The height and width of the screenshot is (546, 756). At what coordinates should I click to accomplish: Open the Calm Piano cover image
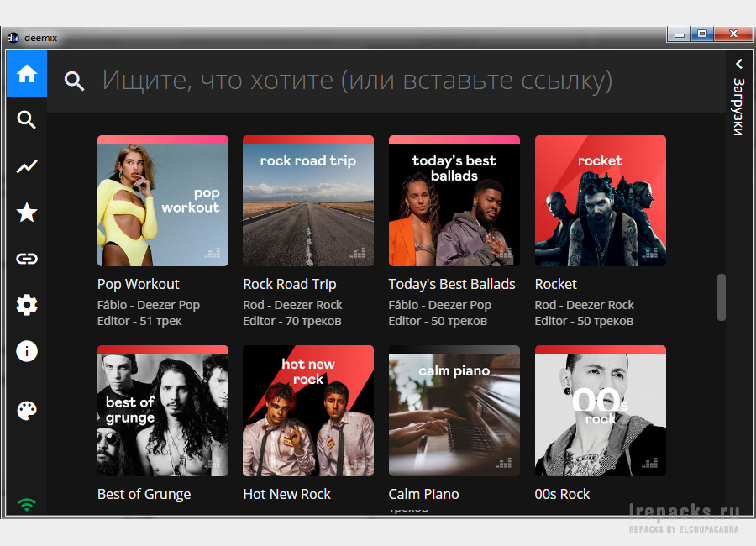coord(454,411)
